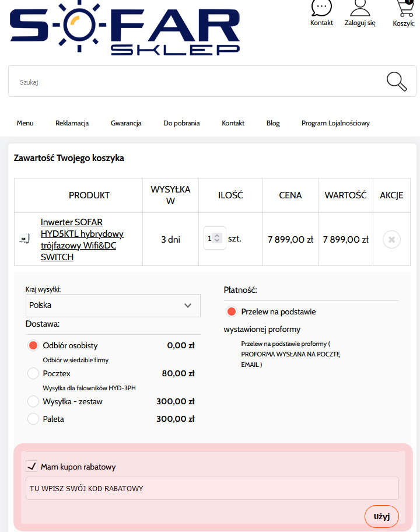The height and width of the screenshot is (532, 420).
Task: Select Odbiór osobisty delivery option
Action: pos(33,345)
